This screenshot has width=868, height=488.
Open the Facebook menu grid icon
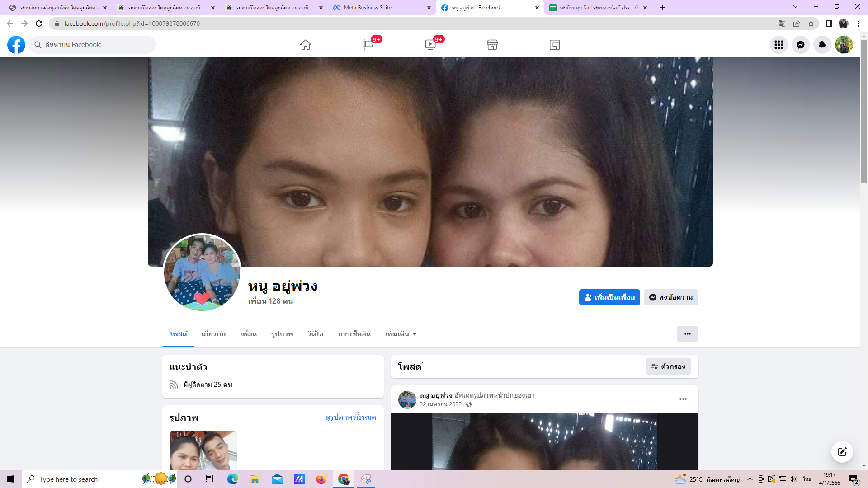[x=778, y=45]
